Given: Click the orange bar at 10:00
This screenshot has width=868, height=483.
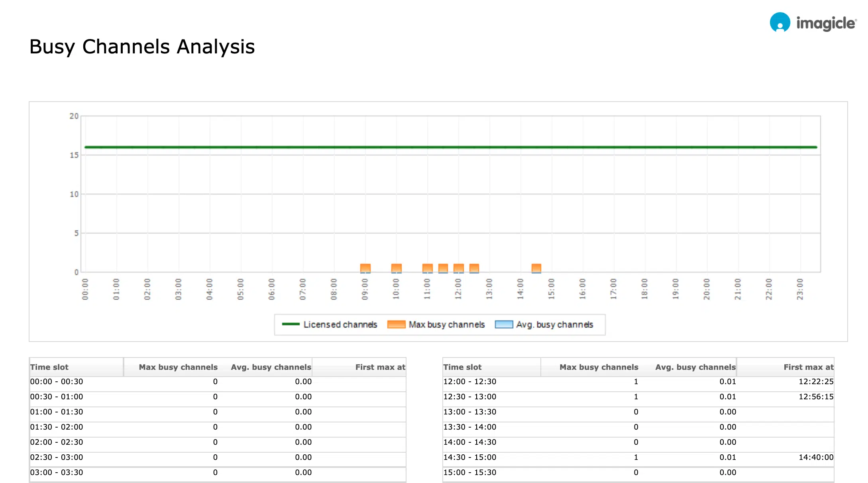Looking at the screenshot, I should tap(396, 268).
